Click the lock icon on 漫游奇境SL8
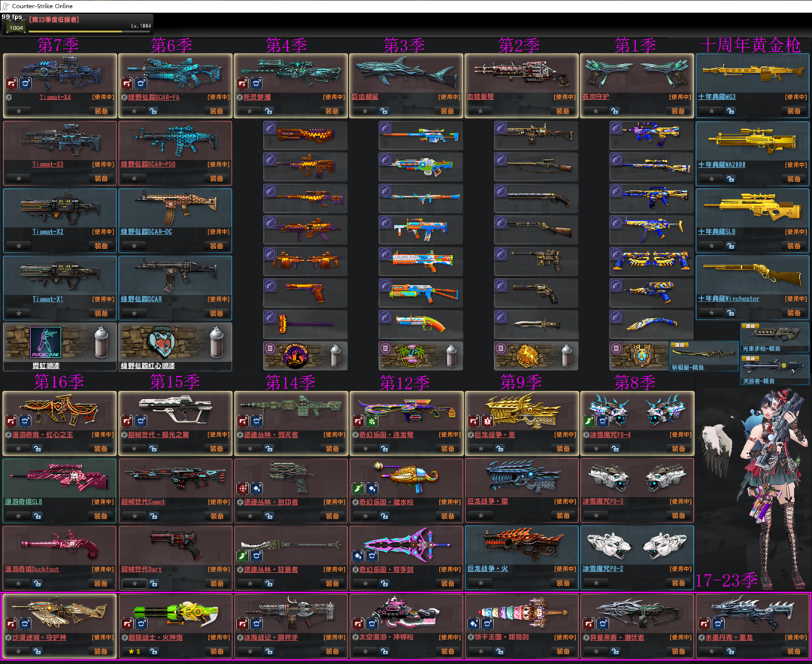Screen dimensions: 812x664 [38, 516]
